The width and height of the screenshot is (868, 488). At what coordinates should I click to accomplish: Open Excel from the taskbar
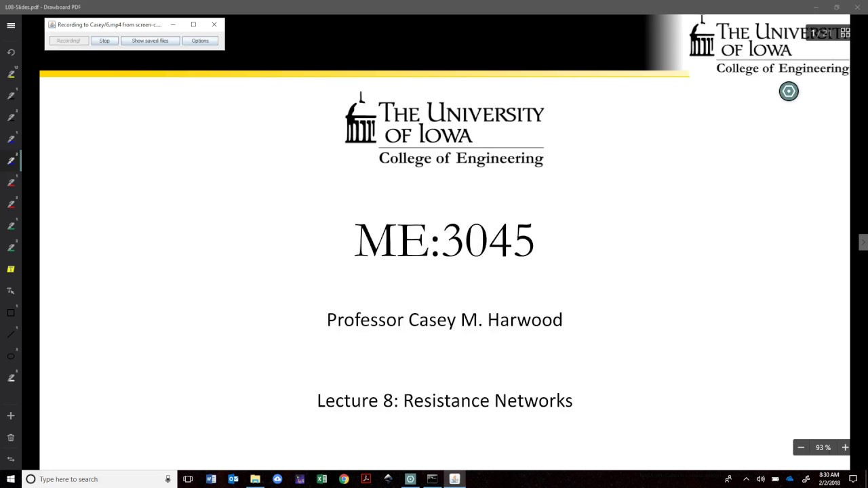[x=321, y=479]
